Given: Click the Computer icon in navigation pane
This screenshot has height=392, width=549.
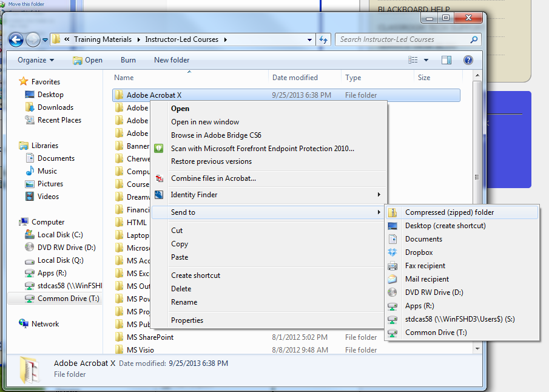Looking at the screenshot, I should pyautogui.click(x=24, y=221).
